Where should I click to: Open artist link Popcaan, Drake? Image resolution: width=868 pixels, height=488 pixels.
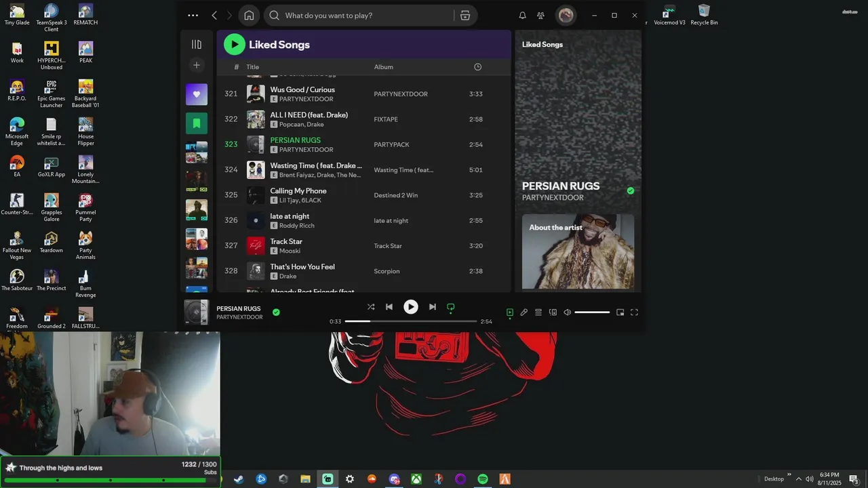[302, 125]
